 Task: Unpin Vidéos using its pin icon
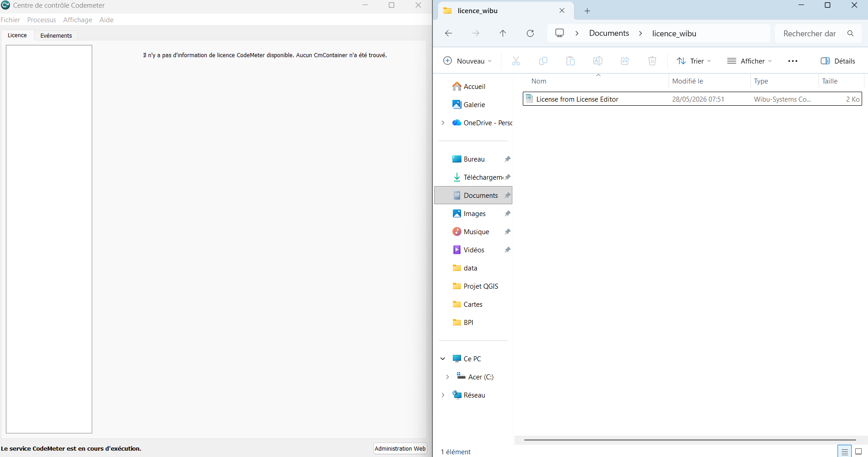pos(507,250)
